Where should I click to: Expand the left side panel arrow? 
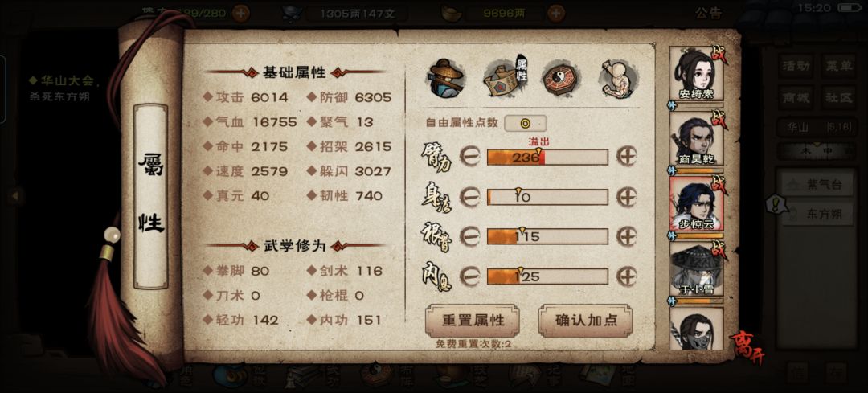pyautogui.click(x=15, y=195)
